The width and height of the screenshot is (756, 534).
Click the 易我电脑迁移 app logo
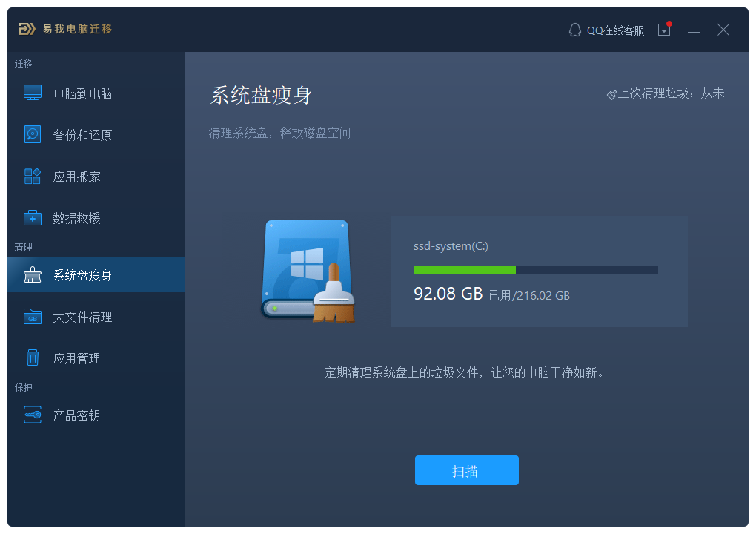[27, 30]
